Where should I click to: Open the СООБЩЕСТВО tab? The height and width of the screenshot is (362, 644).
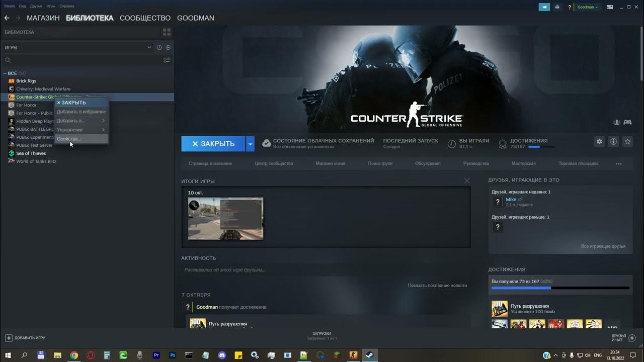(145, 18)
